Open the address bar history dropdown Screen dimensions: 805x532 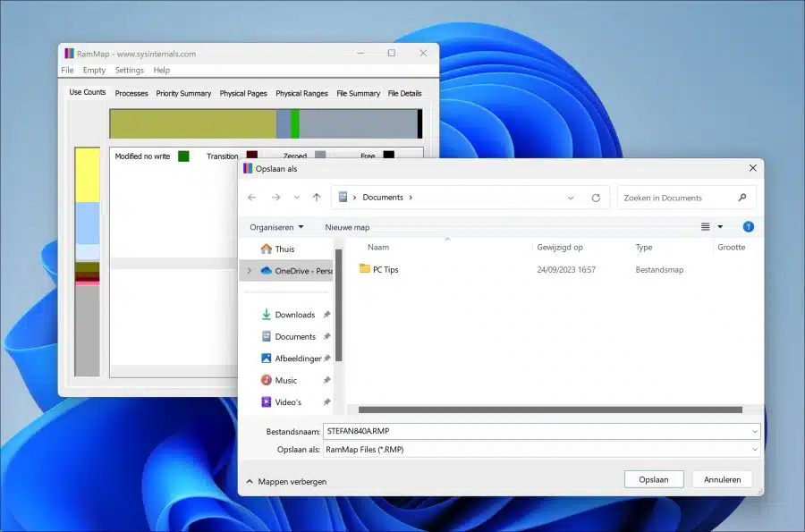(571, 198)
